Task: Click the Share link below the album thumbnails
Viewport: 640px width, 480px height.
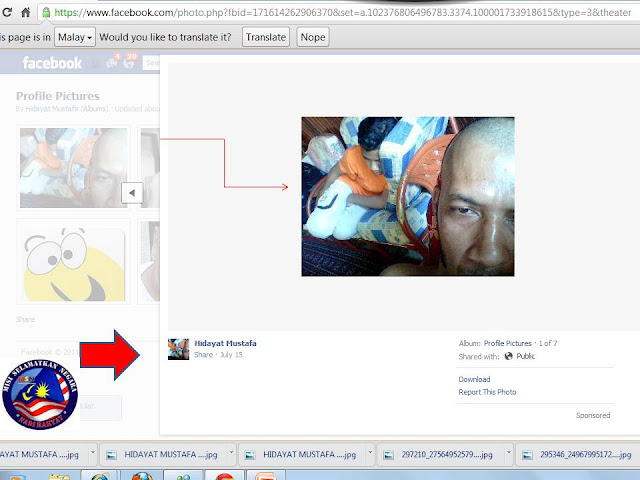Action: point(25,319)
